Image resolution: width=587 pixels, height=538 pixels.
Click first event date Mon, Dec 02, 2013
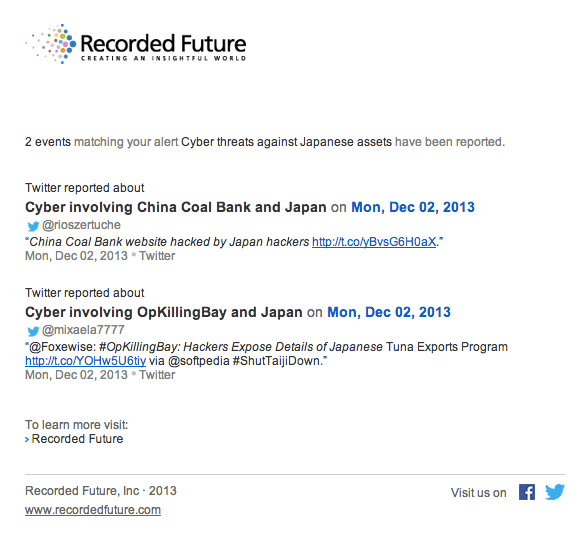[x=413, y=207]
